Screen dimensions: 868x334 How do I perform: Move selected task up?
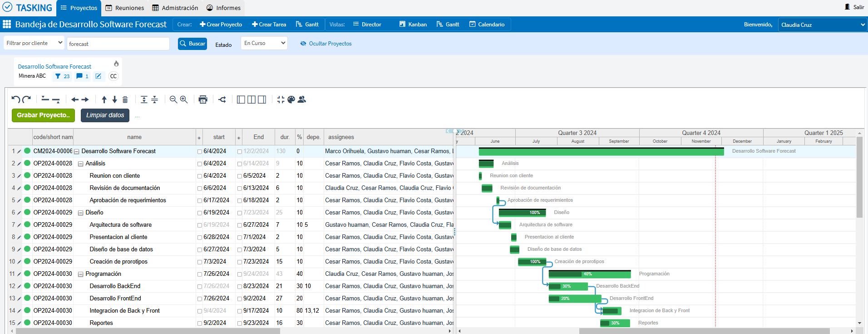tap(104, 100)
